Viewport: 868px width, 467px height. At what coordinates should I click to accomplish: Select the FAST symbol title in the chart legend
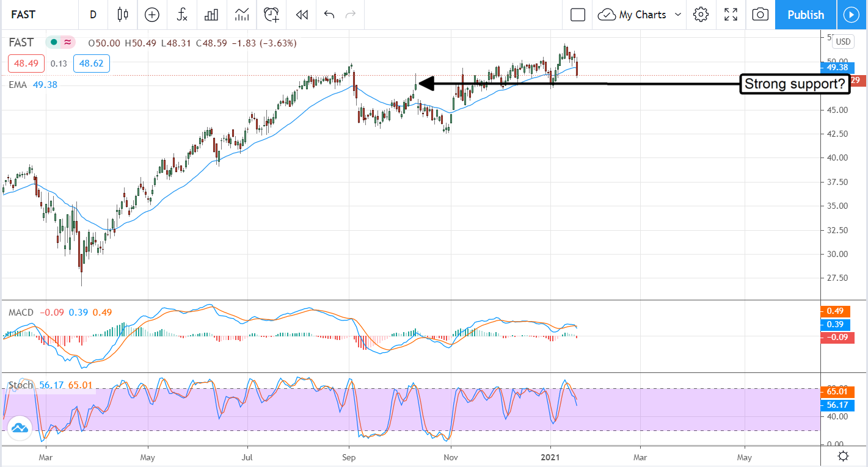[21, 43]
